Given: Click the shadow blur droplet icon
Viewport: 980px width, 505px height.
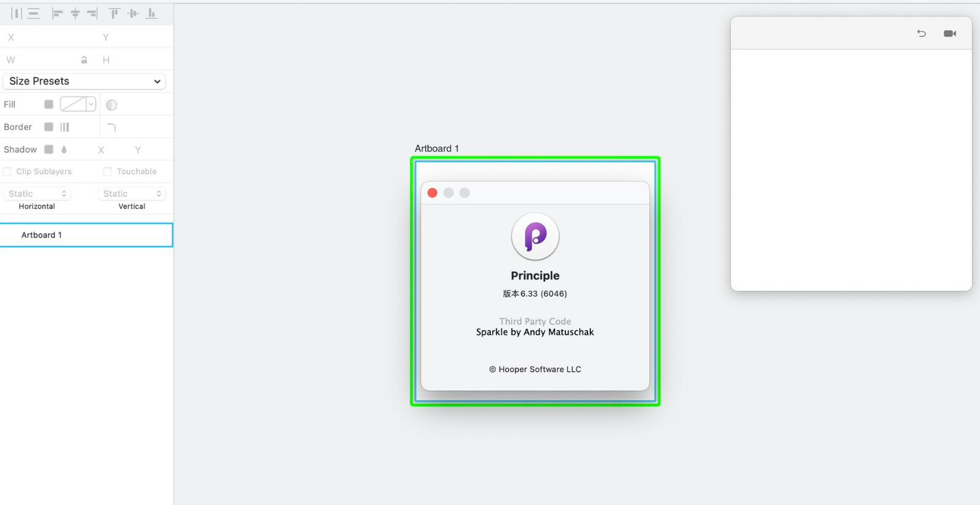Looking at the screenshot, I should (64, 149).
